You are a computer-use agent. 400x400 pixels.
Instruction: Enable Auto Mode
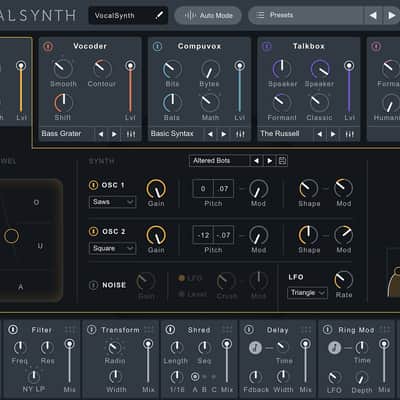point(208,15)
